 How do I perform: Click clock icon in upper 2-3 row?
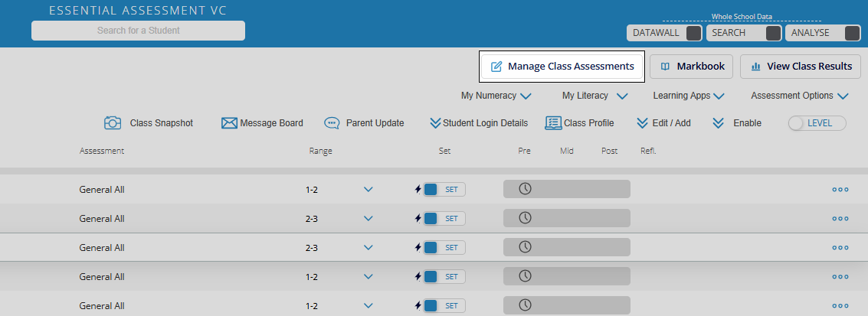[525, 217]
